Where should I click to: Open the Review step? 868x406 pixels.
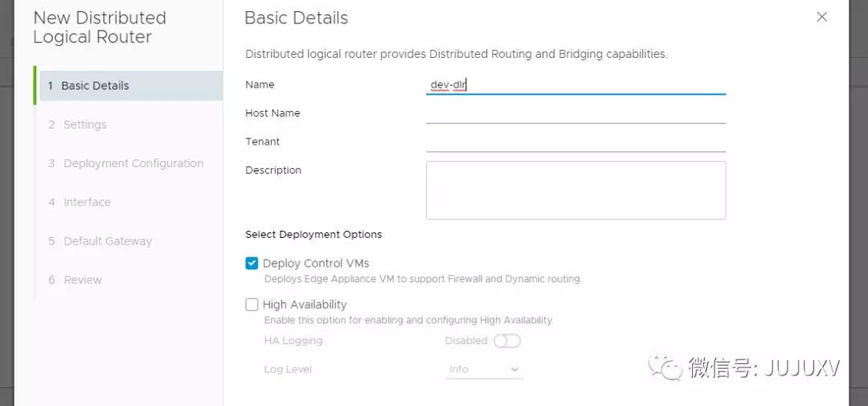pos(82,280)
